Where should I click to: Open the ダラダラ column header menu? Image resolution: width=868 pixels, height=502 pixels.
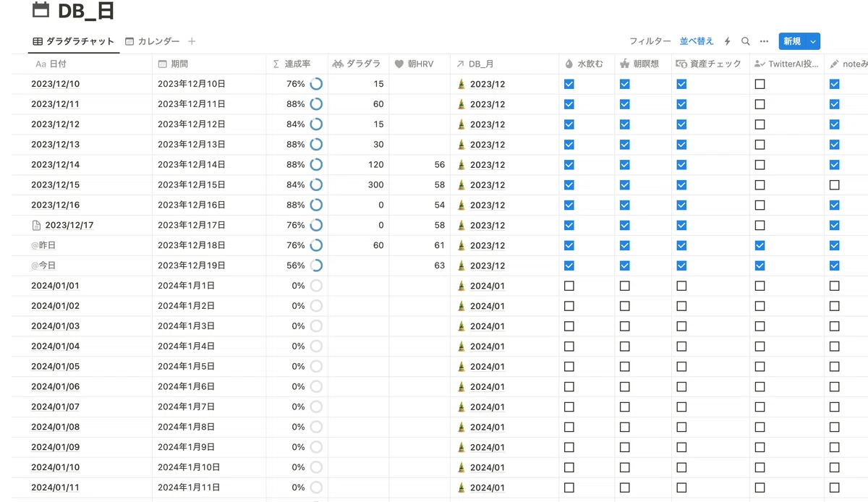358,64
